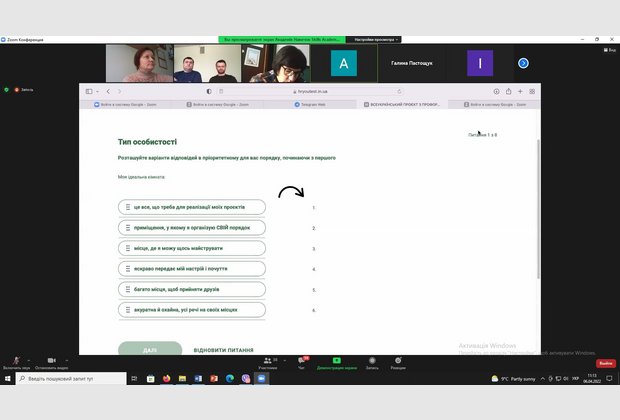This screenshot has width=620, height=420.
Task: Open File Explorer from the taskbar
Action: (x=182, y=378)
